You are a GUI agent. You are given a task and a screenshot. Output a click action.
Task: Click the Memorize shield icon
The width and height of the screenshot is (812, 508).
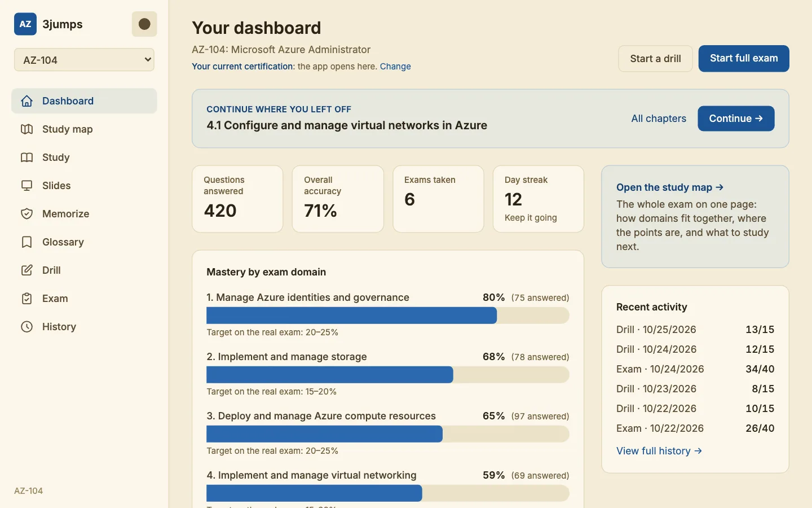[27, 214]
